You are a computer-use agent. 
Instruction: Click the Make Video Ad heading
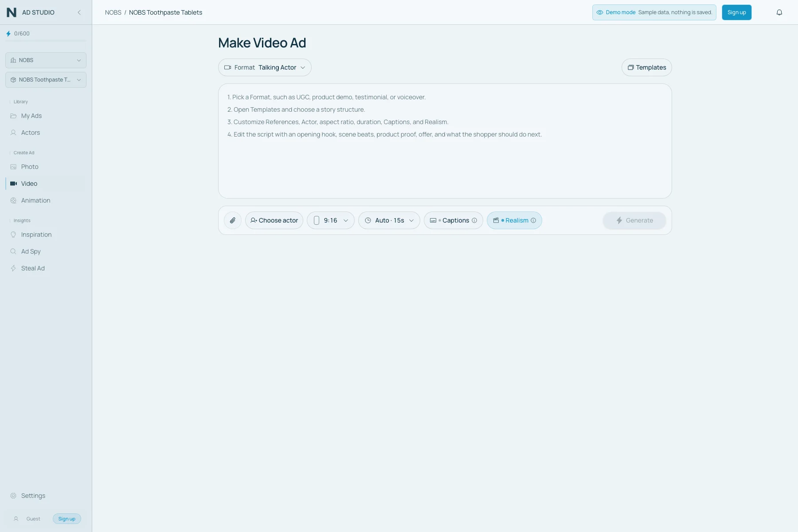click(x=262, y=43)
